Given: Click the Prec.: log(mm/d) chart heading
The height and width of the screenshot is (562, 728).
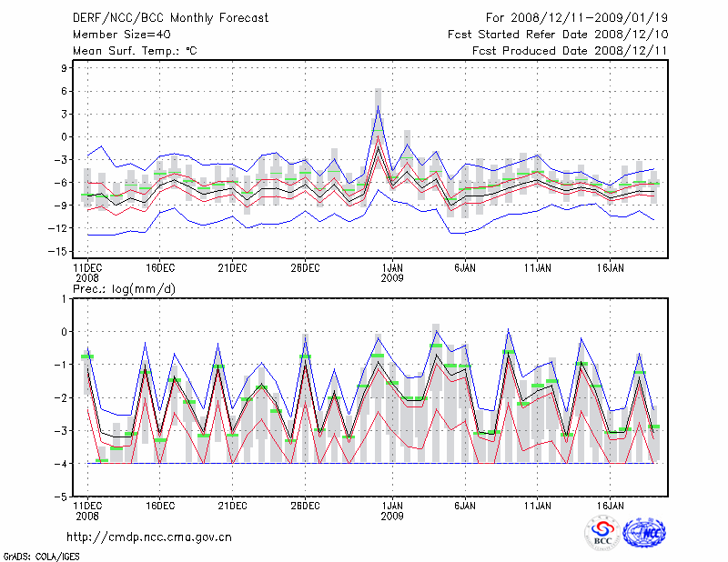Looking at the screenshot, I should coord(137,288).
